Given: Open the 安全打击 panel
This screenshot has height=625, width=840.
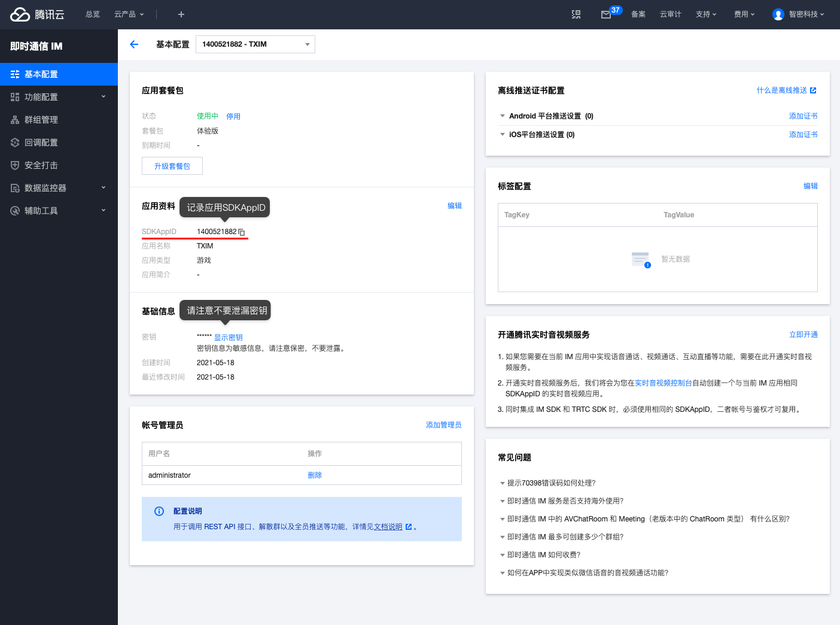Looking at the screenshot, I should point(42,165).
